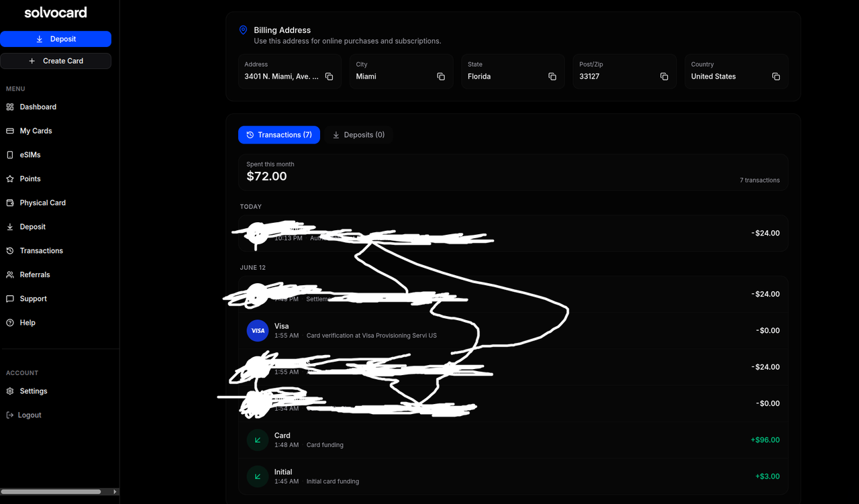Click the 'JUNE 12' date header
The image size is (859, 504).
point(253,268)
